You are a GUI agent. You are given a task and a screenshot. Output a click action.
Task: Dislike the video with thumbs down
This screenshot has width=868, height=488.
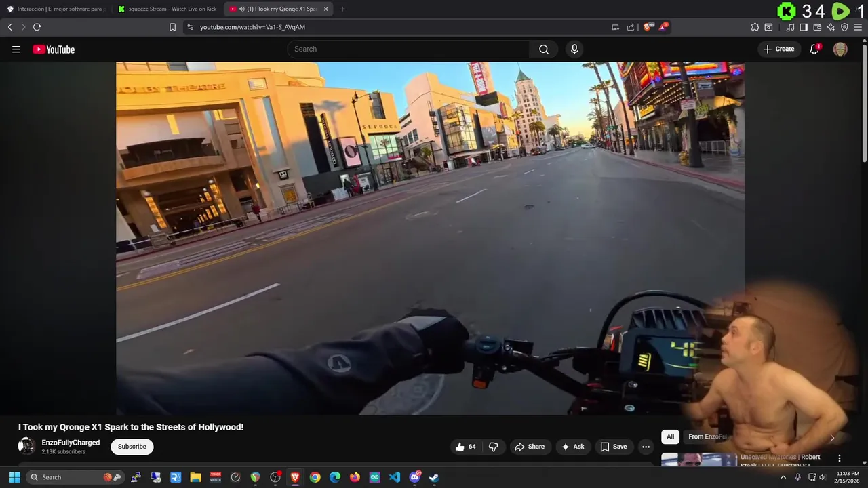(x=493, y=447)
